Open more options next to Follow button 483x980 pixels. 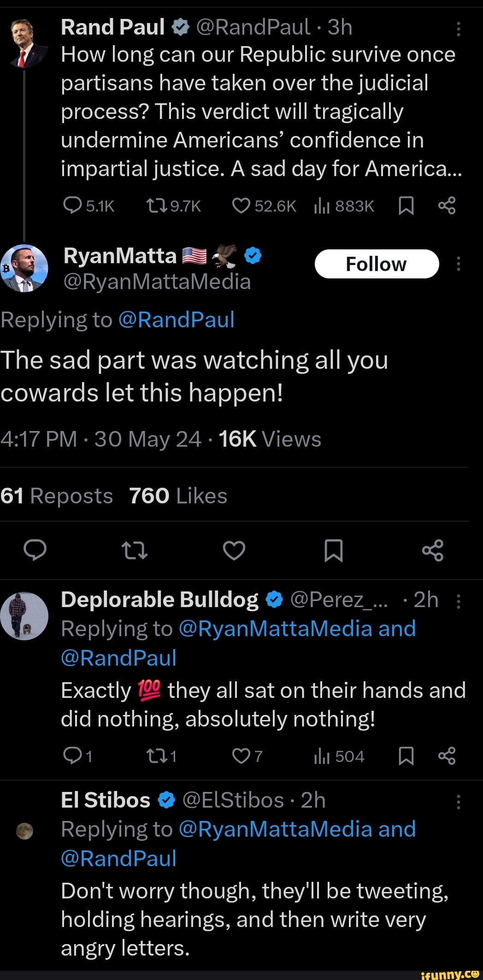pyautogui.click(x=458, y=264)
